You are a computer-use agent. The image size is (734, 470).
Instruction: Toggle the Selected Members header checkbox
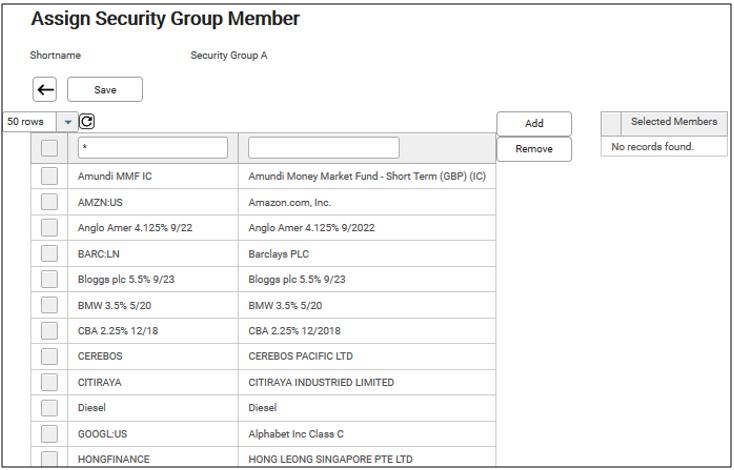[x=611, y=122]
